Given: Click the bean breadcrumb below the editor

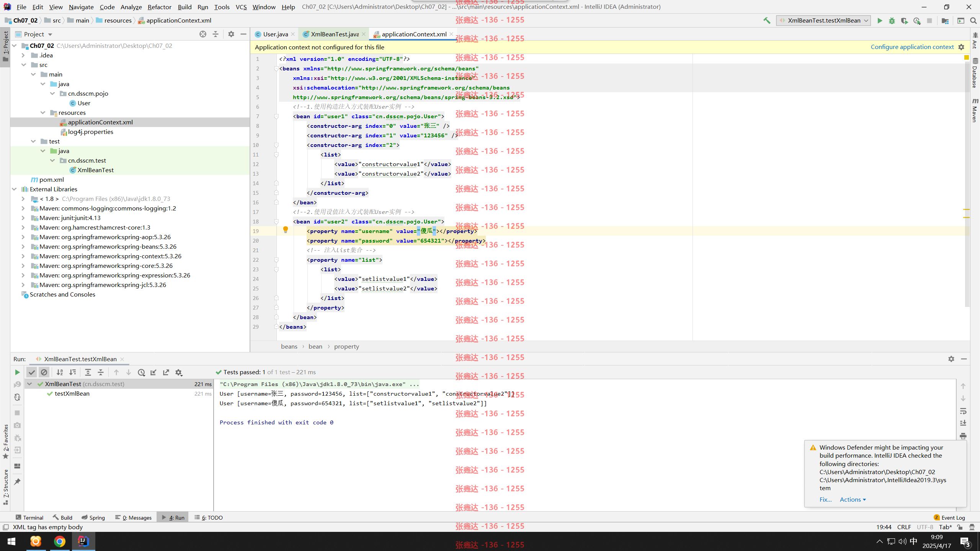Looking at the screenshot, I should tap(315, 346).
